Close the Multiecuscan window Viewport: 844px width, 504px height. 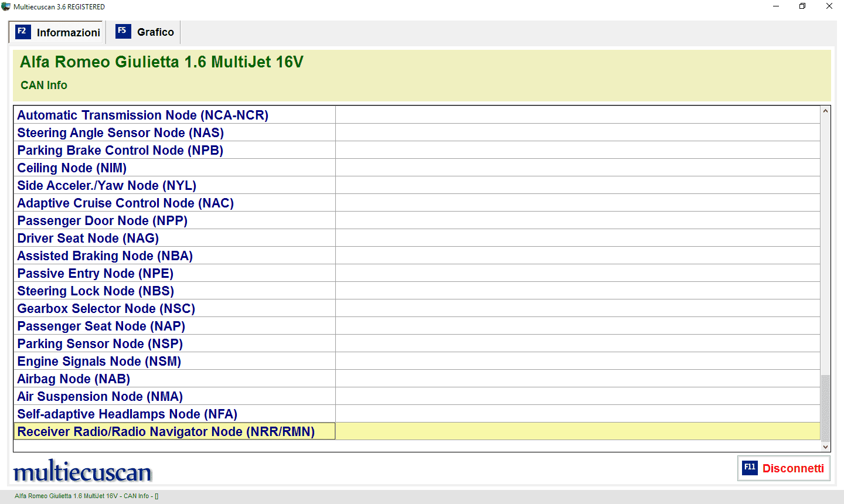[x=829, y=6]
